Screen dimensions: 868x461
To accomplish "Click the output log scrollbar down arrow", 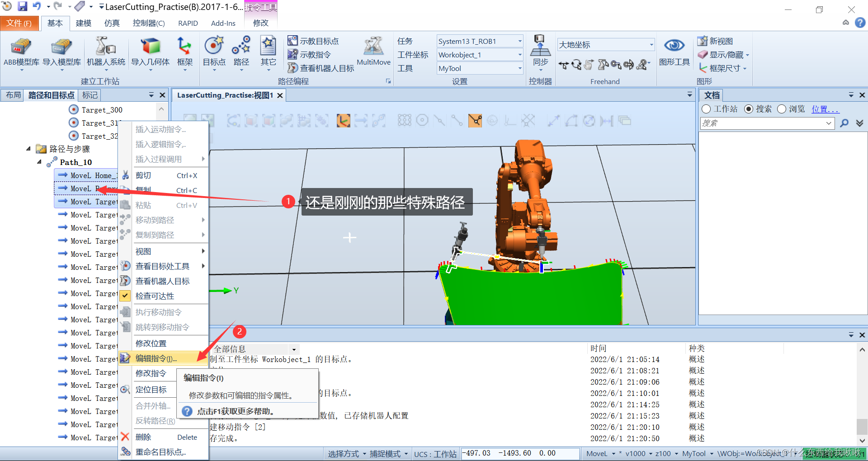I will click(x=862, y=440).
